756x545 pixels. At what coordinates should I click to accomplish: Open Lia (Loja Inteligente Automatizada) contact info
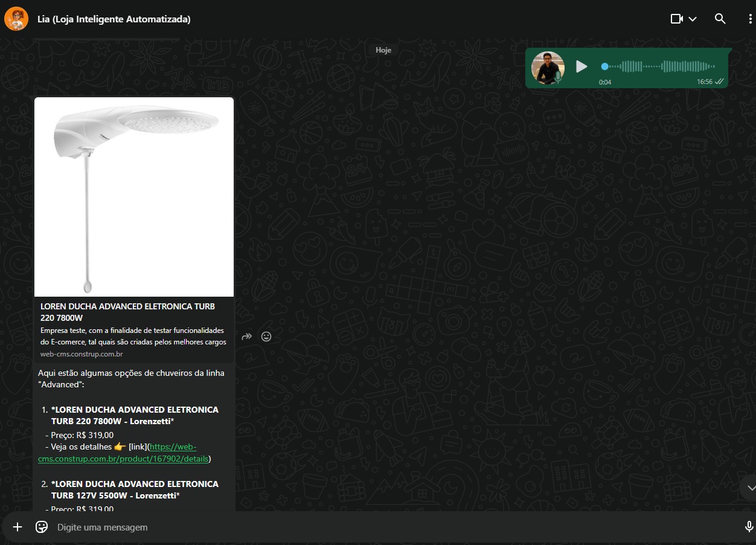tap(114, 19)
